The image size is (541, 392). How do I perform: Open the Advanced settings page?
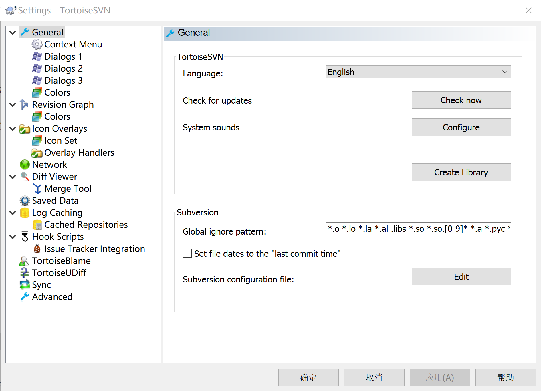tap(52, 297)
